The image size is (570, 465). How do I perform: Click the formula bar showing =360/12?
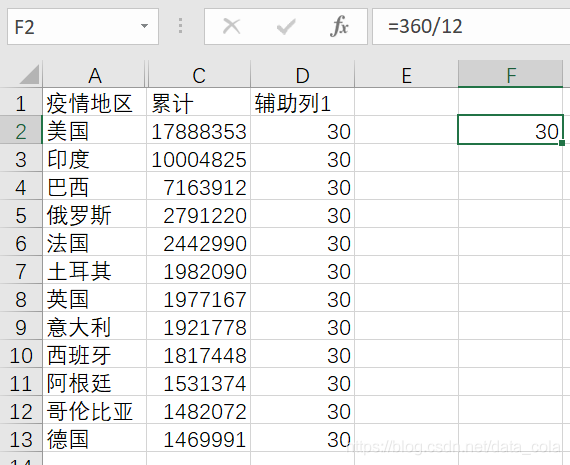(471, 27)
